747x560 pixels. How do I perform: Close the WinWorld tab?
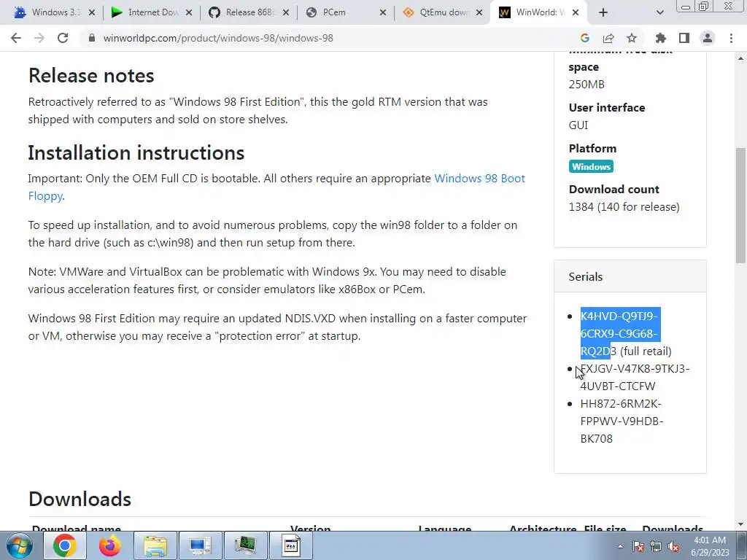pyautogui.click(x=576, y=13)
